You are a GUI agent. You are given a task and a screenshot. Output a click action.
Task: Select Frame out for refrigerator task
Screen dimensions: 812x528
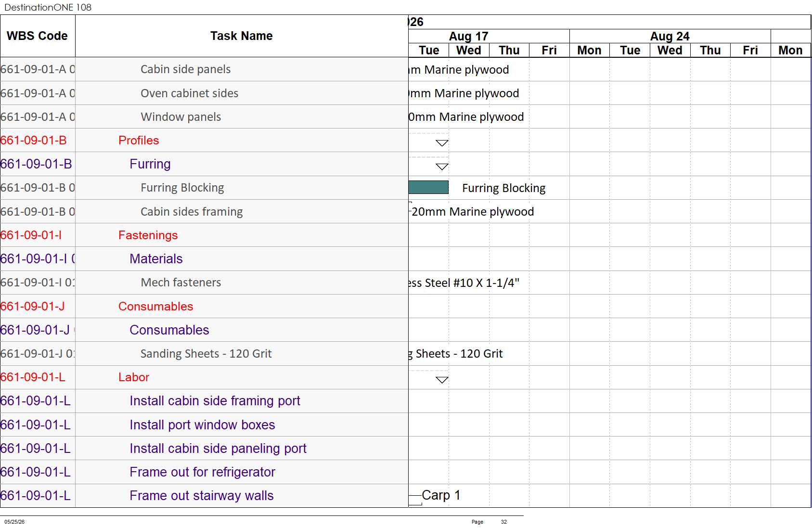click(x=202, y=472)
